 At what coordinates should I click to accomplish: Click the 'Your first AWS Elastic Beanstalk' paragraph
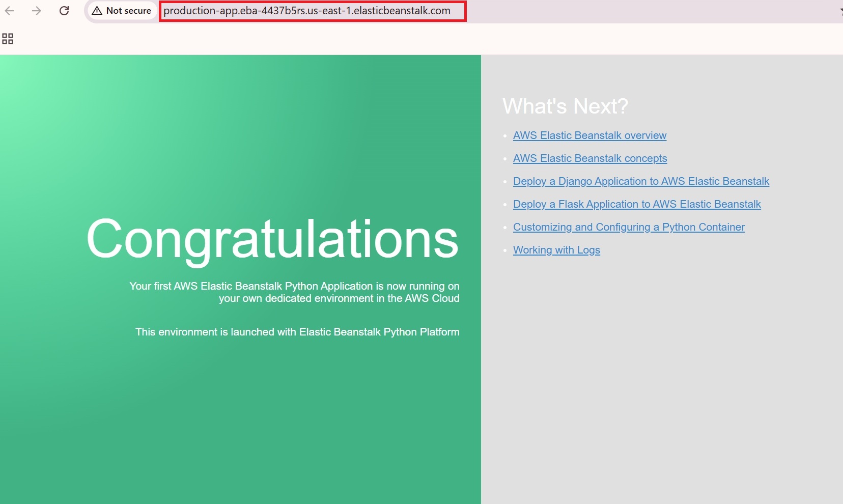tap(294, 292)
